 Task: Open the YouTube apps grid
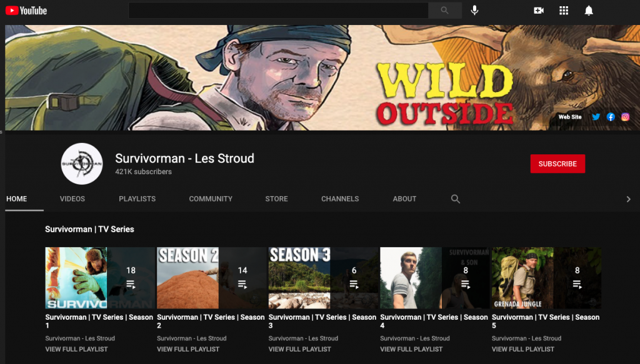(x=564, y=11)
